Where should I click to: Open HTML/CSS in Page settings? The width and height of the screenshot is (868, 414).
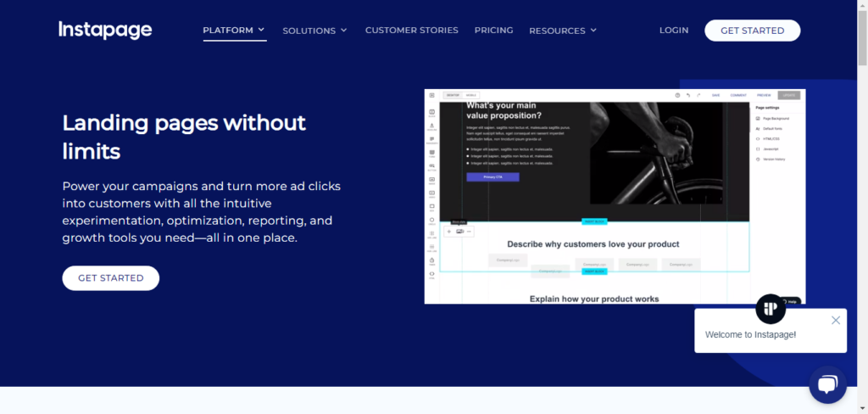click(766, 139)
